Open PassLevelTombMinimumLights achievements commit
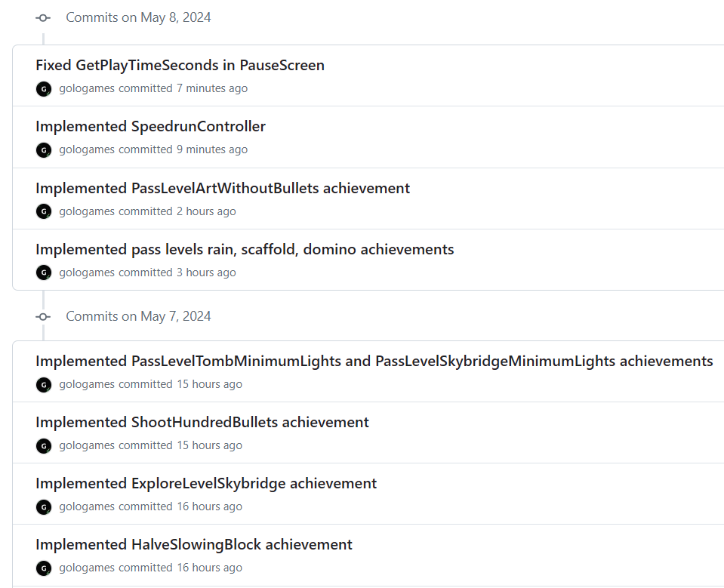This screenshot has width=724, height=588. [374, 361]
